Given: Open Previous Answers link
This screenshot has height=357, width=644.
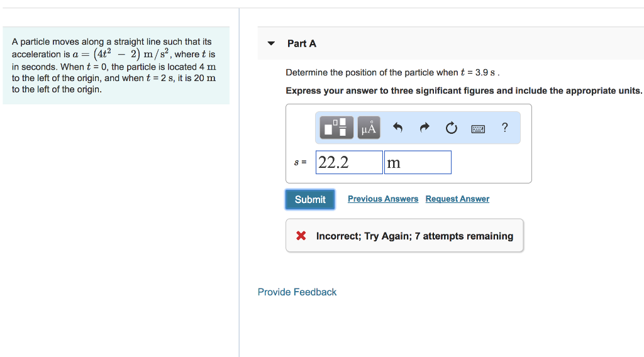Looking at the screenshot, I should [382, 199].
